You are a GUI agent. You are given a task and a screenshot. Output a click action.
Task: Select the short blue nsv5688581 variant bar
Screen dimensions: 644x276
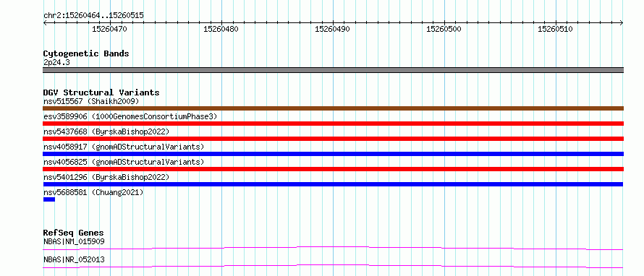[x=49, y=199]
